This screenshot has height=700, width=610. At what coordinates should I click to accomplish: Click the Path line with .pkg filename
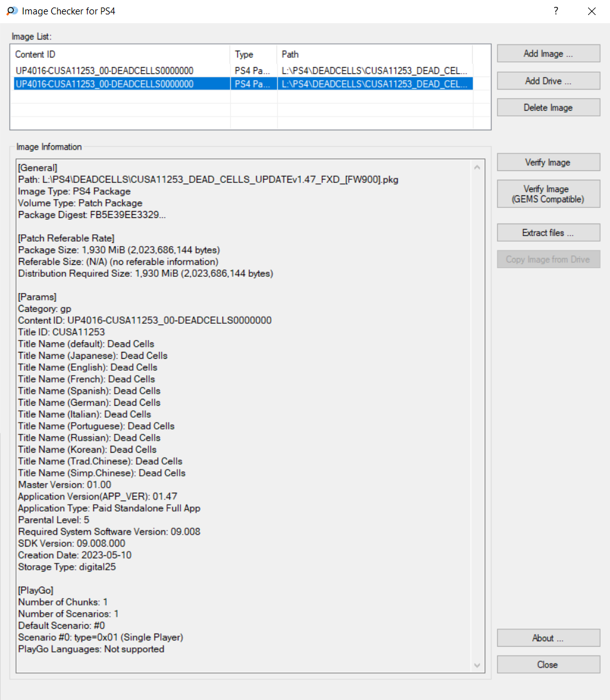coord(208,180)
